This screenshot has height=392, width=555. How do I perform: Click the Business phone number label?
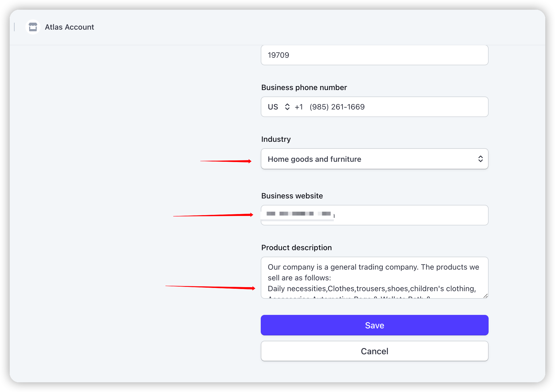point(304,87)
